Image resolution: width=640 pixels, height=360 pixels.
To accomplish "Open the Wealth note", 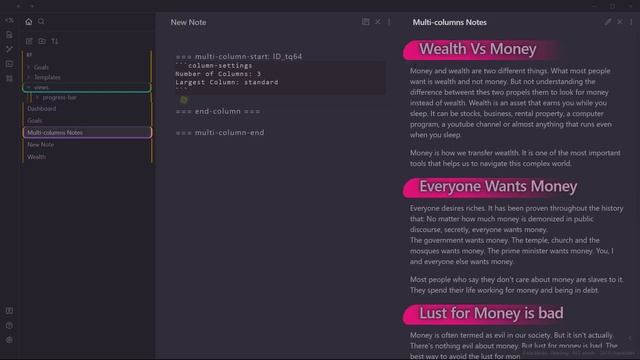I will pos(36,157).
